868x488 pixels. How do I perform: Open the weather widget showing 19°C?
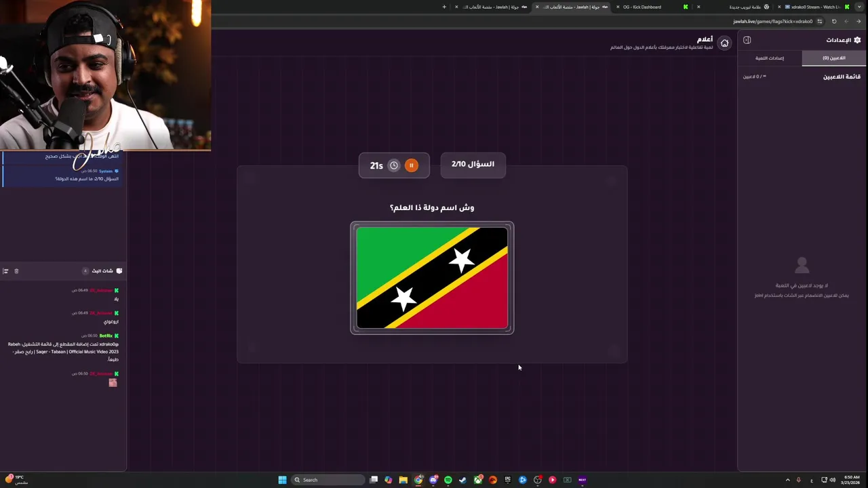pyautogui.click(x=16, y=480)
